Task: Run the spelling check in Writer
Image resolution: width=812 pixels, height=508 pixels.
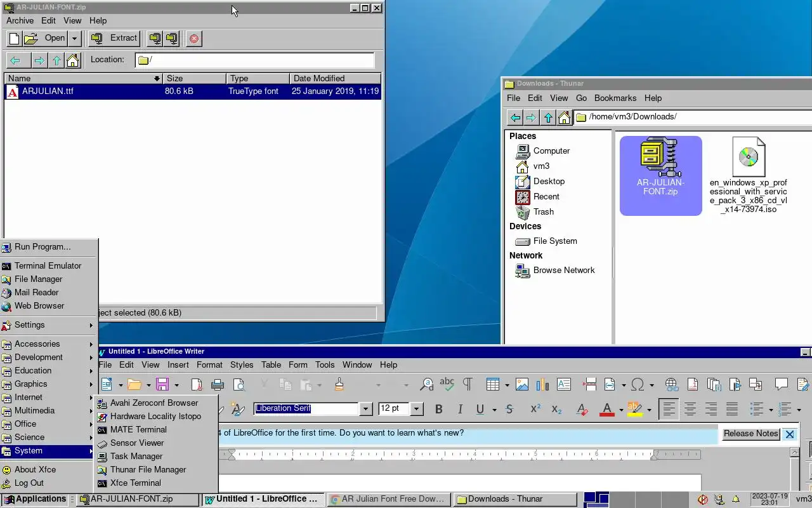Action: pos(447,384)
